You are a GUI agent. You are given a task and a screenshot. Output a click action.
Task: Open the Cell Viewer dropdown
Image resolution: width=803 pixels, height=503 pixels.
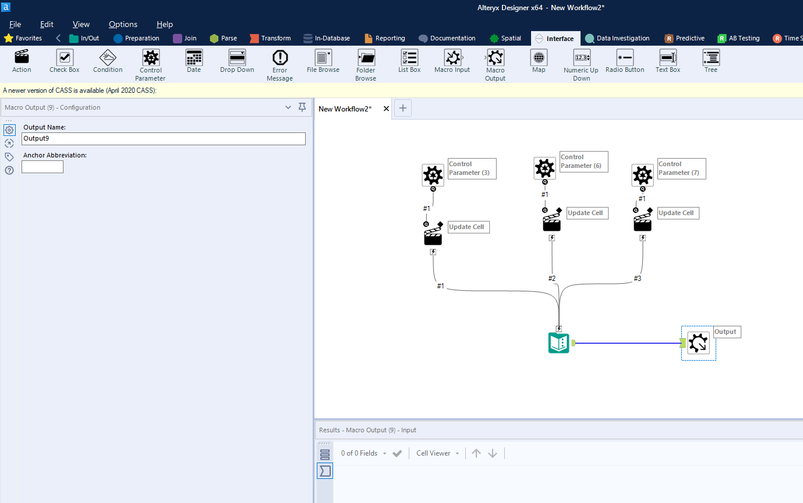438,453
